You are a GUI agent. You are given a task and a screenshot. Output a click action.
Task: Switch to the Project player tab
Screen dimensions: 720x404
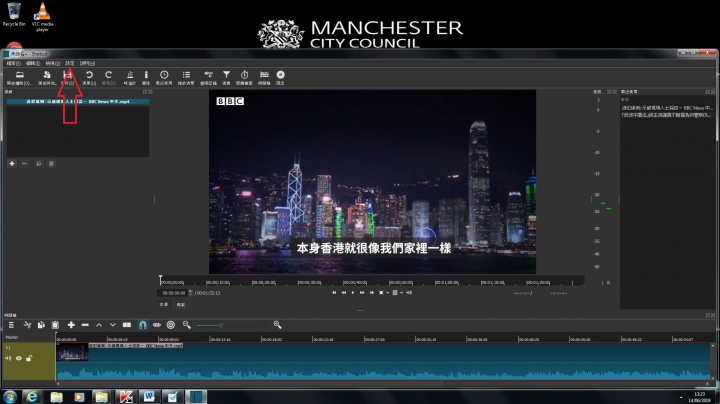(x=180, y=304)
